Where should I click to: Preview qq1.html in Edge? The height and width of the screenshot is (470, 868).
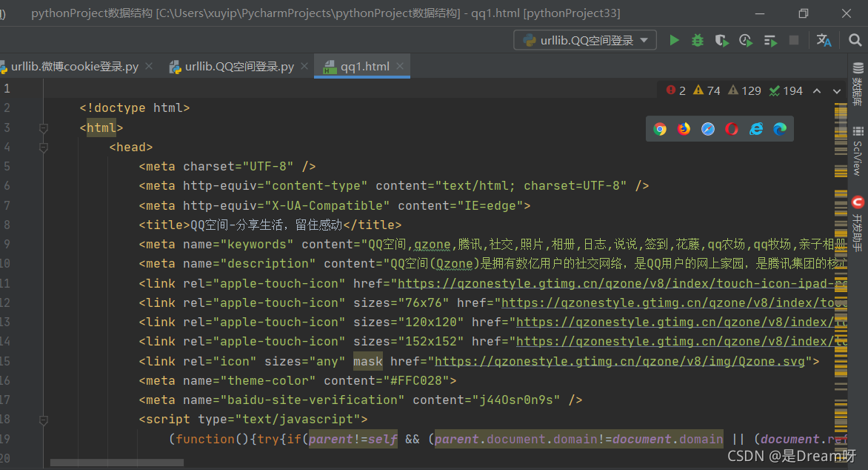click(x=779, y=129)
